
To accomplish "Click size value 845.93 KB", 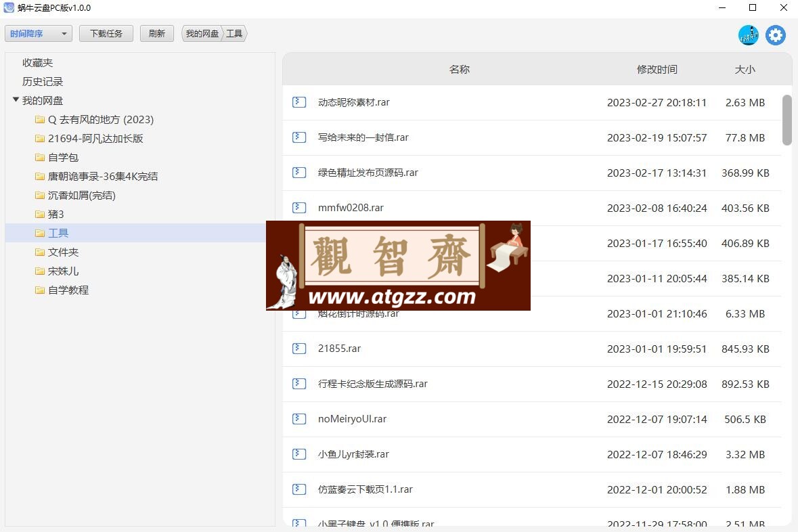I will pyautogui.click(x=745, y=349).
